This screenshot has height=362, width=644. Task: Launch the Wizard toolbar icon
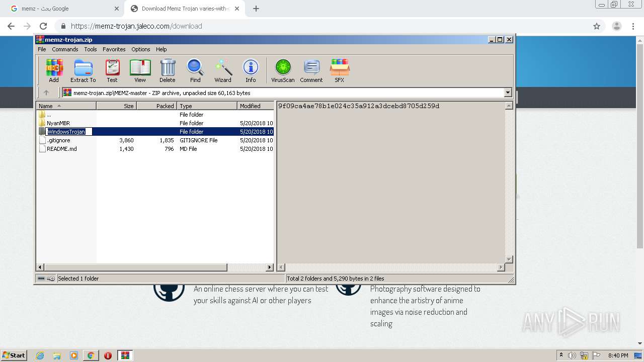point(223,70)
